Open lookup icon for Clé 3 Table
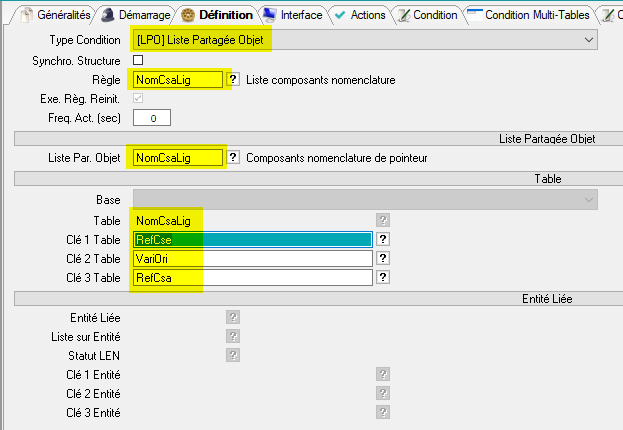Viewport: 623px width, 430px height. click(383, 277)
